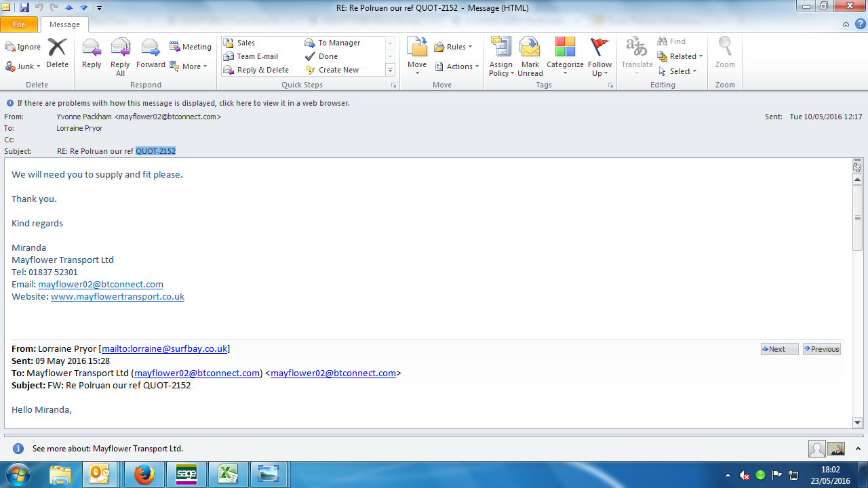Switch to Sage on the taskbar

click(x=186, y=474)
